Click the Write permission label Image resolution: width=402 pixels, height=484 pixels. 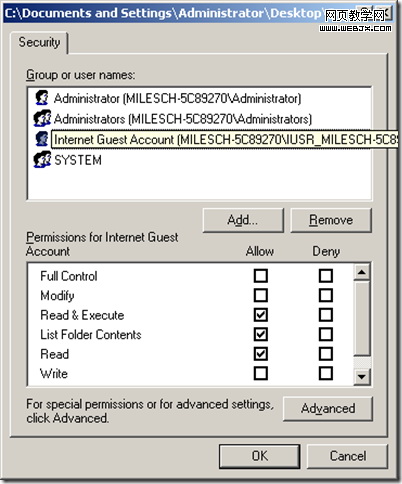(54, 373)
